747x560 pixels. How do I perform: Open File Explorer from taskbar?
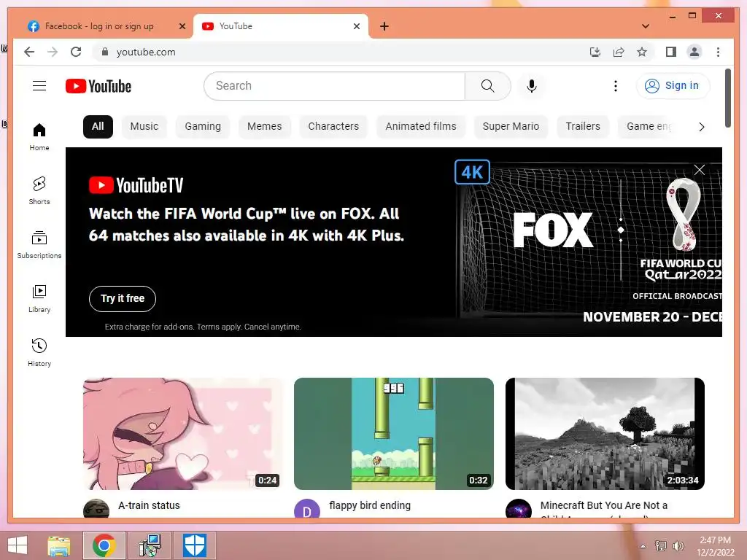(58, 545)
